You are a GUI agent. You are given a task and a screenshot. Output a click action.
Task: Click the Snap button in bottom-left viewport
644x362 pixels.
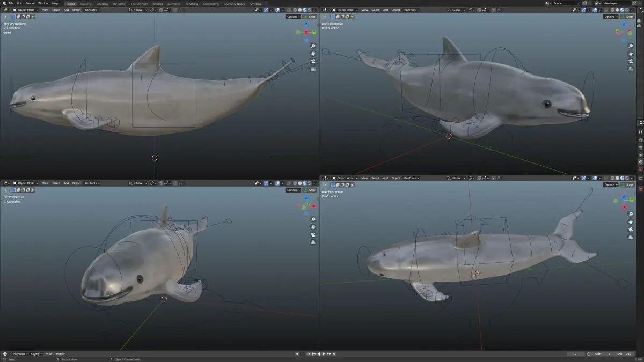click(x=310, y=190)
